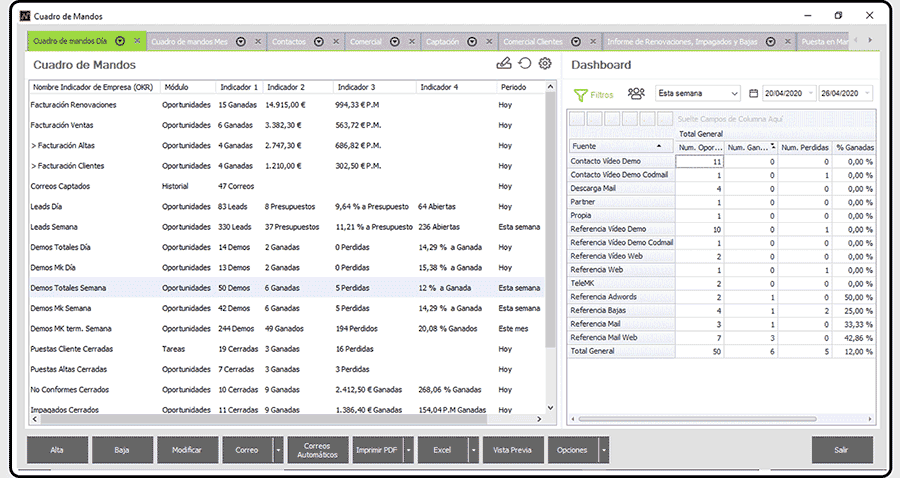Switch to the Comercial tab

[x=366, y=41]
